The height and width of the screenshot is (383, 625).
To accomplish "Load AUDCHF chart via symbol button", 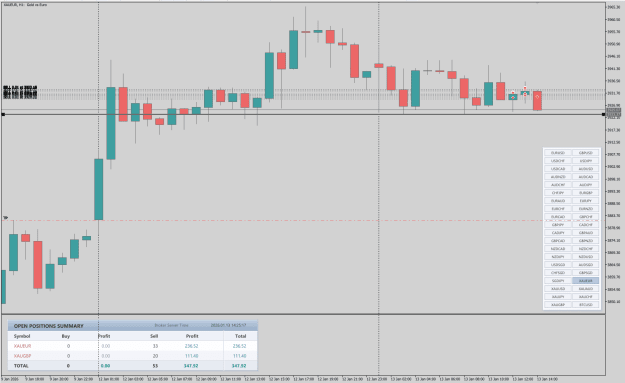I will point(558,185).
